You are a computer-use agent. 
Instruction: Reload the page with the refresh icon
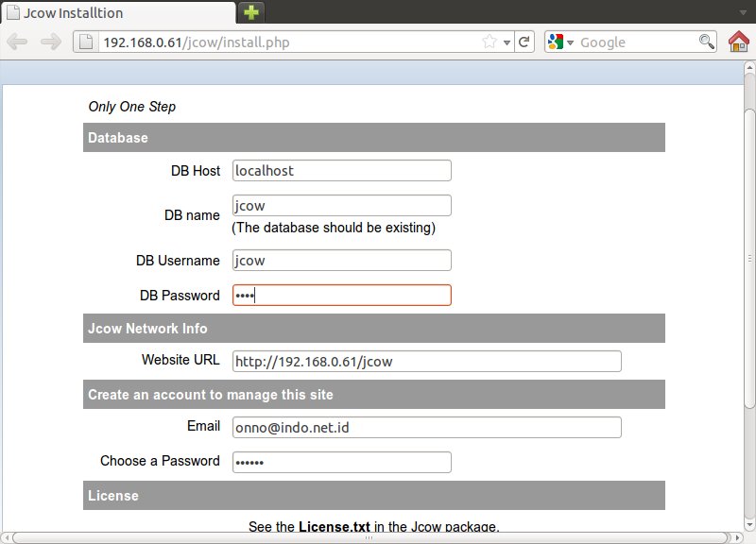click(x=524, y=42)
